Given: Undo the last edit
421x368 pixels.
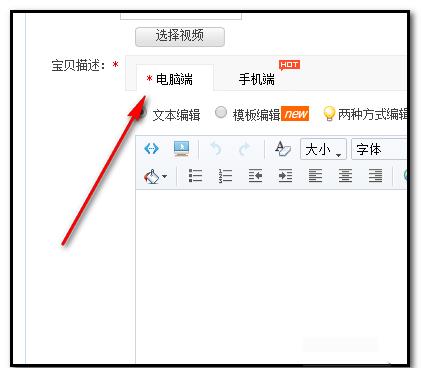Looking at the screenshot, I should tap(217, 149).
